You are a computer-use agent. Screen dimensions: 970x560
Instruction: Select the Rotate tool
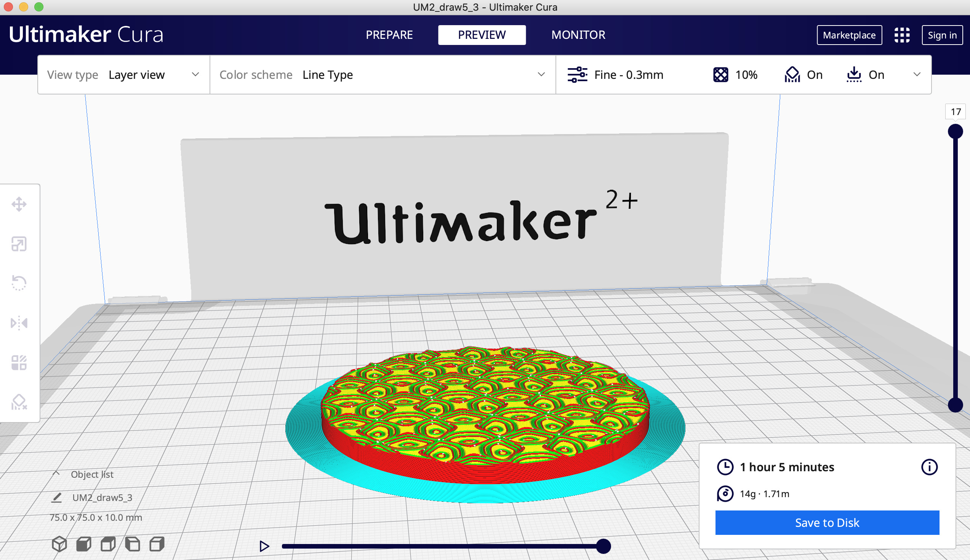click(19, 283)
